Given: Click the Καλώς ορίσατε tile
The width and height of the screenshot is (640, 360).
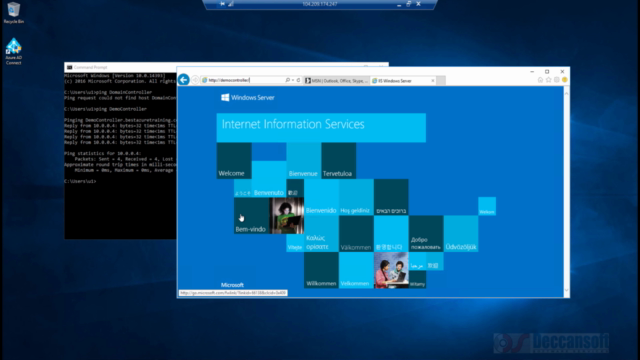Looking at the screenshot, I should pyautogui.click(x=321, y=234).
